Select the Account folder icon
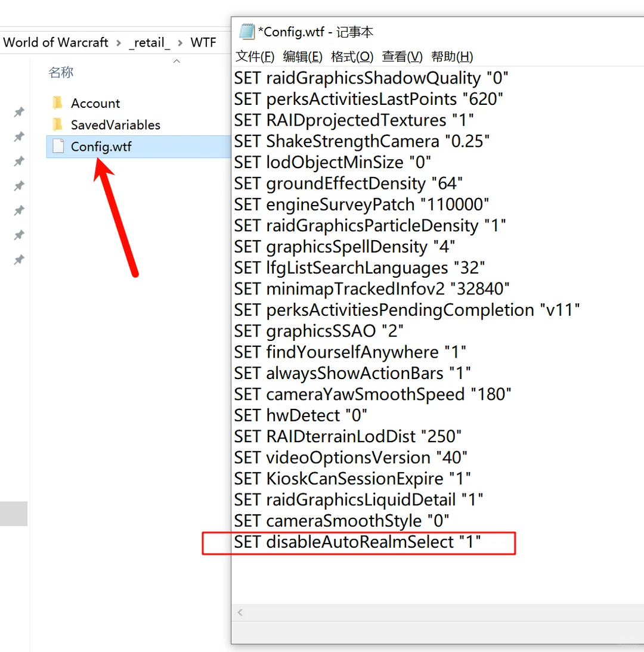 point(58,103)
